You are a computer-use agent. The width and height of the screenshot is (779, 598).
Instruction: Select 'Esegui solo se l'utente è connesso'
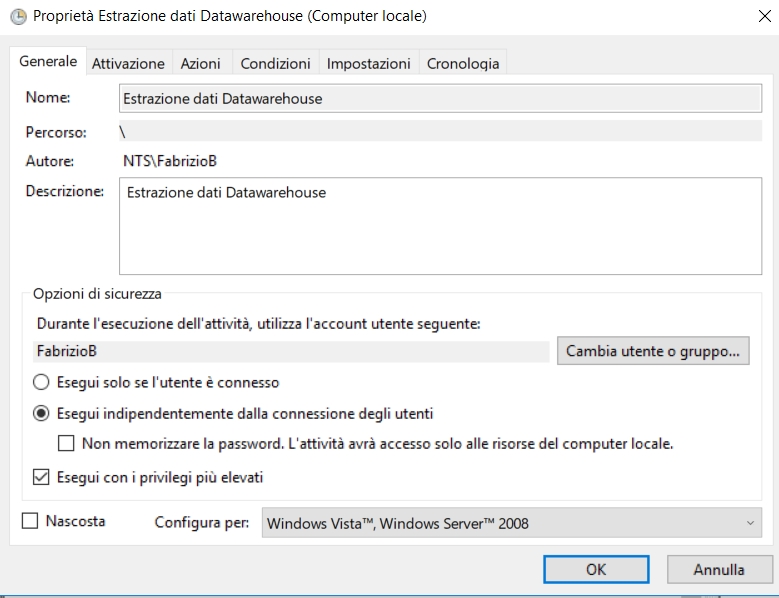(x=41, y=382)
